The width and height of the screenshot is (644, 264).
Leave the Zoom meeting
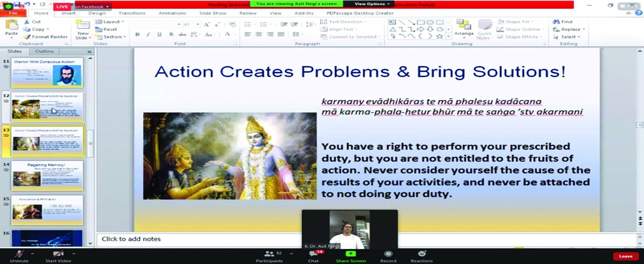tap(625, 256)
